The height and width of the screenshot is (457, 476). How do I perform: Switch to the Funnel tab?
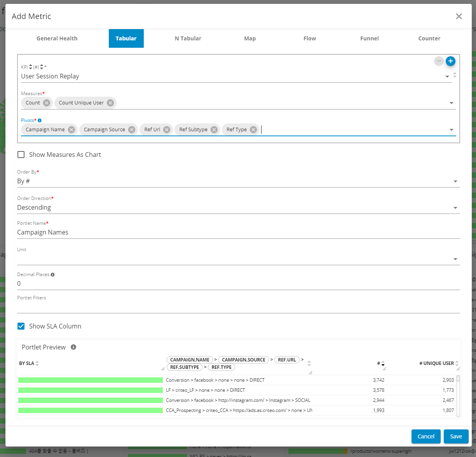click(369, 38)
